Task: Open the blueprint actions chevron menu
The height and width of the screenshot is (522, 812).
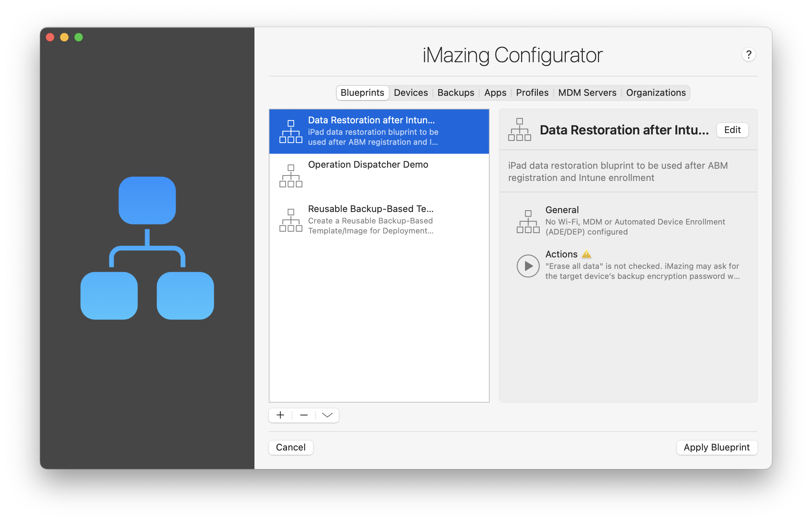Action: tap(327, 415)
